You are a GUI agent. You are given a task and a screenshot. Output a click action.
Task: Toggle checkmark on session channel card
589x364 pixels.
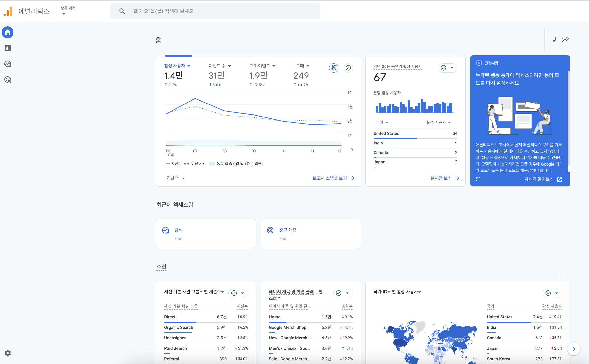click(234, 293)
